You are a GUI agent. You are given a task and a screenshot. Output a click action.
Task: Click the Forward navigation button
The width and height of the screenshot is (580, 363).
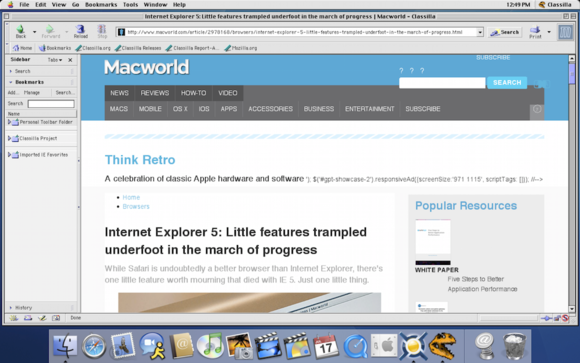pos(50,32)
